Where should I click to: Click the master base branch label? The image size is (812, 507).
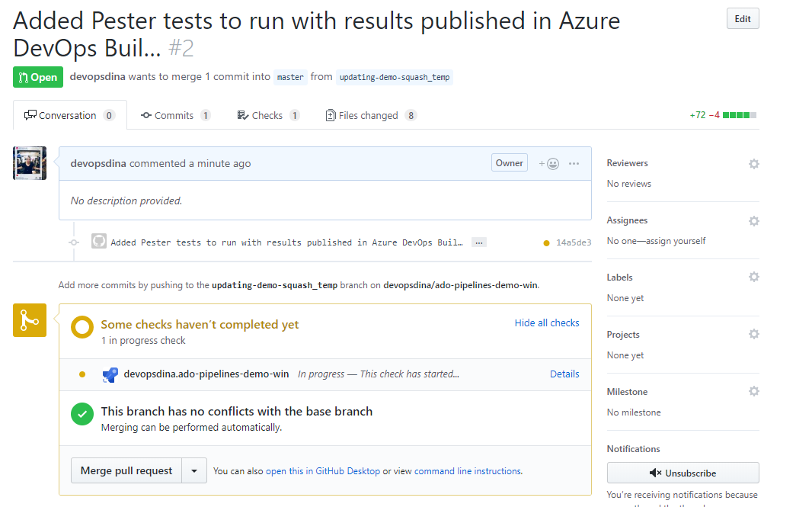(x=290, y=77)
